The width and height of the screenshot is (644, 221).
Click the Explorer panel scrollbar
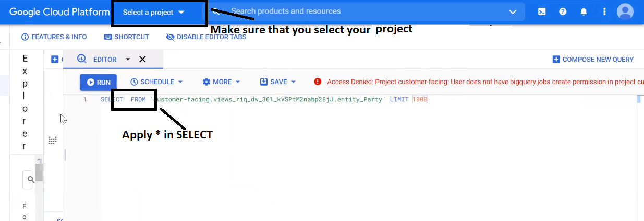point(39,172)
